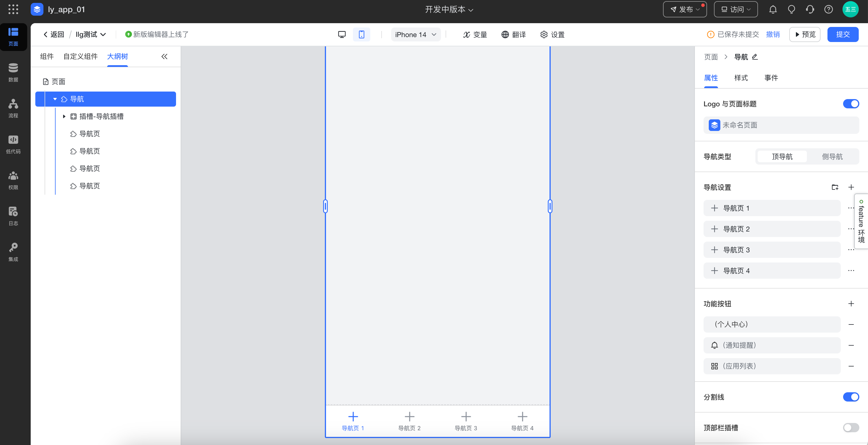The image size is (868, 445).
Task: Collapse the left outline panel
Action: tap(164, 56)
